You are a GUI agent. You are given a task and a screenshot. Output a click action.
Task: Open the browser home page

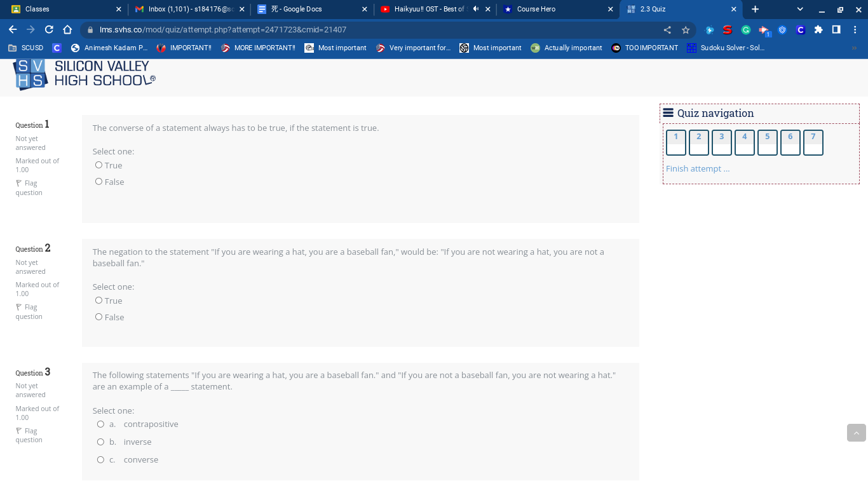tap(67, 30)
